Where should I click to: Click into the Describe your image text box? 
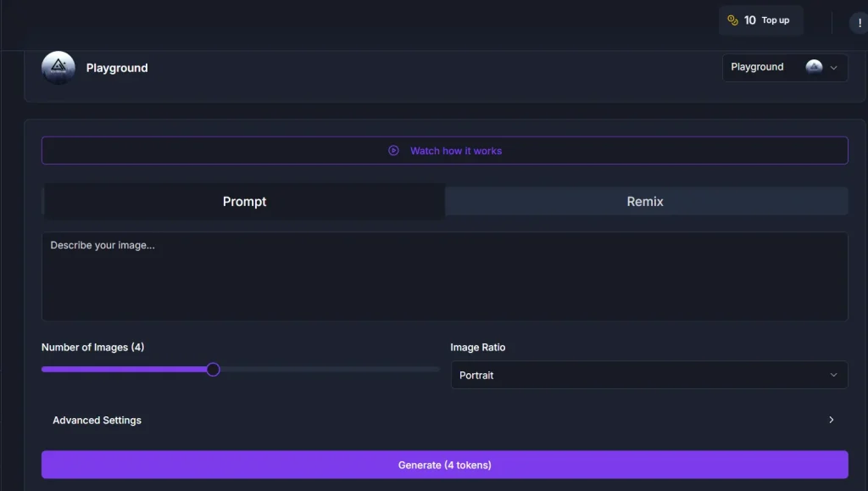444,276
